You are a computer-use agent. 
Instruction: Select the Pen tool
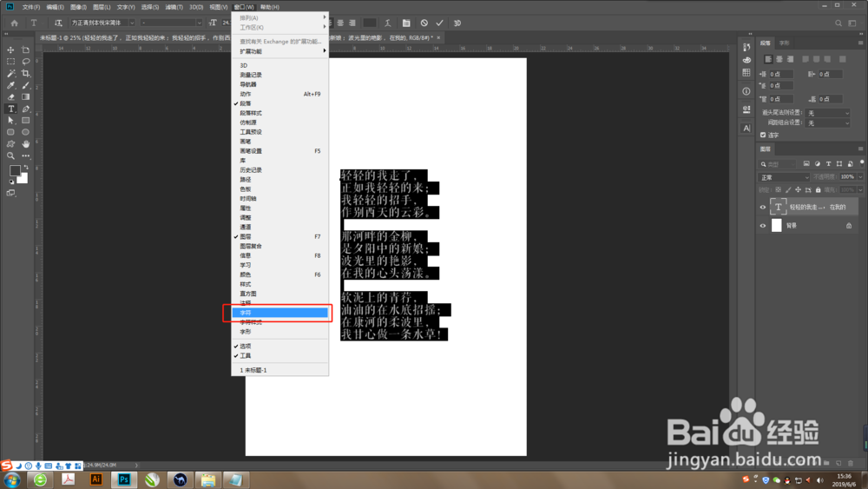coord(25,109)
